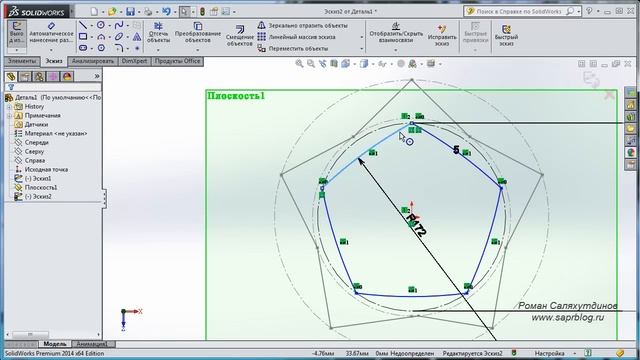Click the Open document icon
Viewport: 640px width, 360px height.
pyautogui.click(x=112, y=11)
